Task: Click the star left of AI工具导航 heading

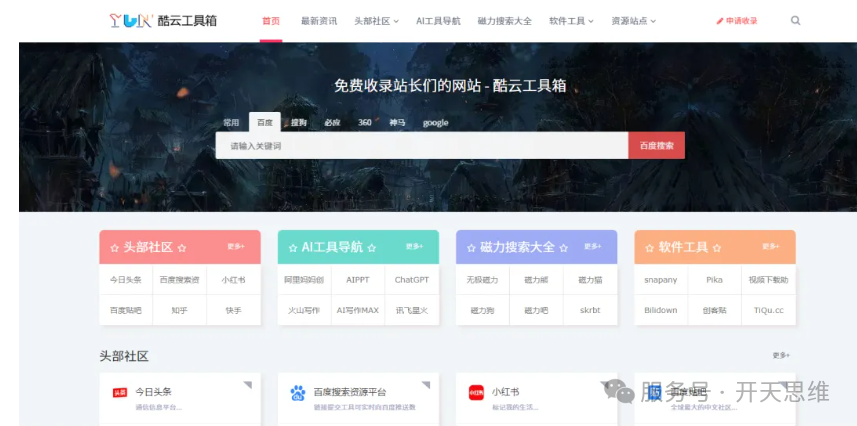Action: coord(292,248)
